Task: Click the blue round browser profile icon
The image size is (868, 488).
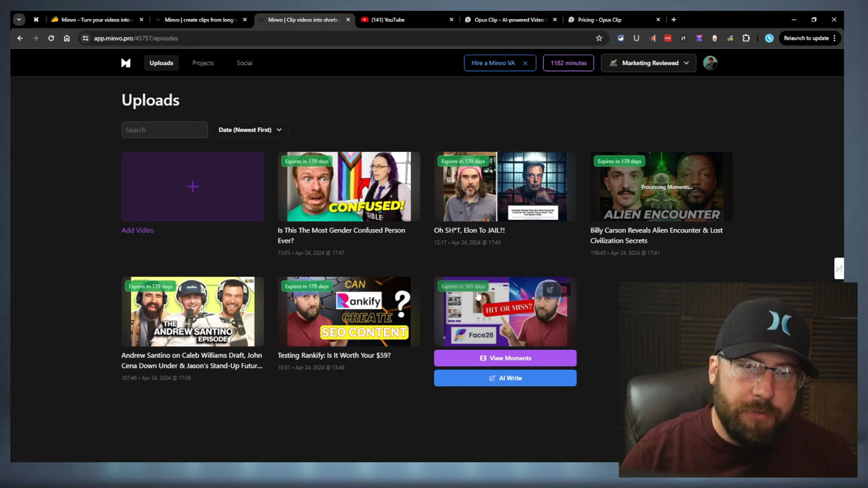Action: (769, 38)
